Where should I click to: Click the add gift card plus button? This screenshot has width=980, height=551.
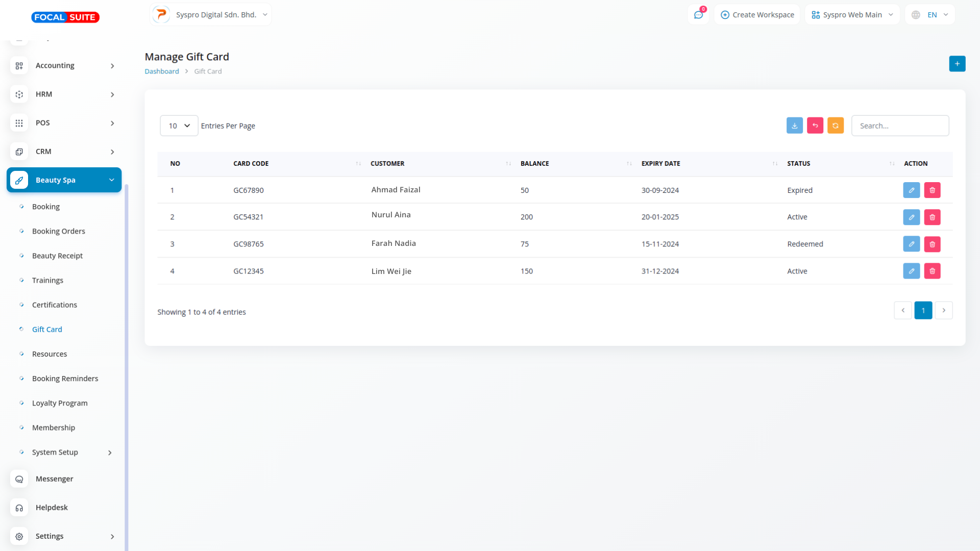coord(957,64)
